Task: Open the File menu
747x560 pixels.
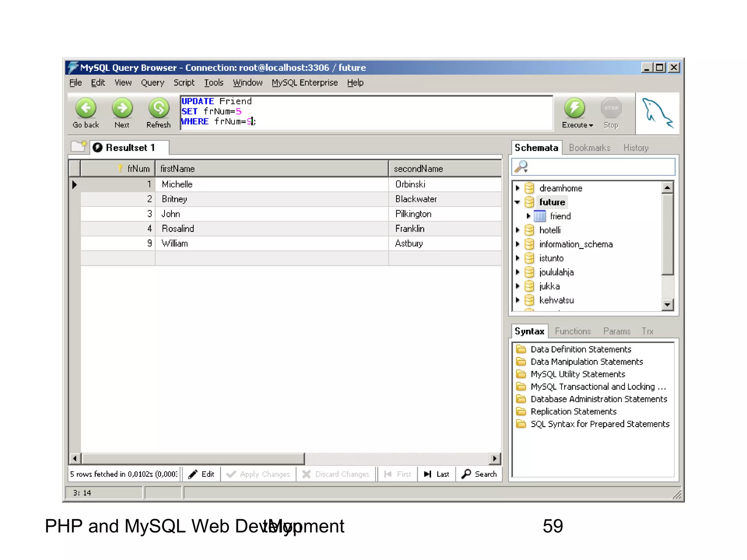Action: pyautogui.click(x=76, y=83)
